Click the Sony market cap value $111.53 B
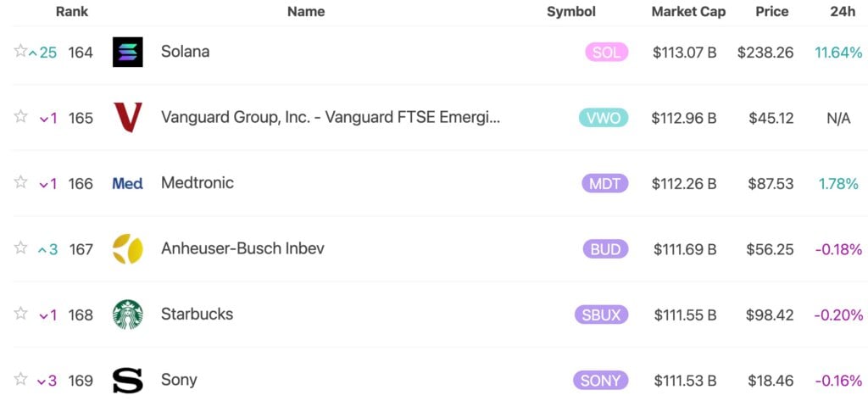868x412 pixels. pos(685,381)
